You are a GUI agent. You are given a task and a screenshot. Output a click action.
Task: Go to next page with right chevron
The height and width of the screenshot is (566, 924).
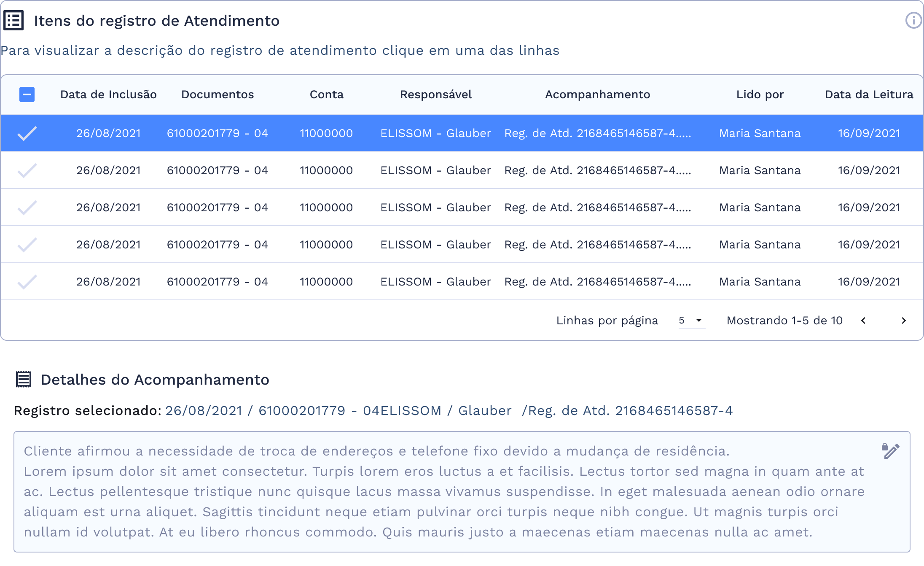904,321
